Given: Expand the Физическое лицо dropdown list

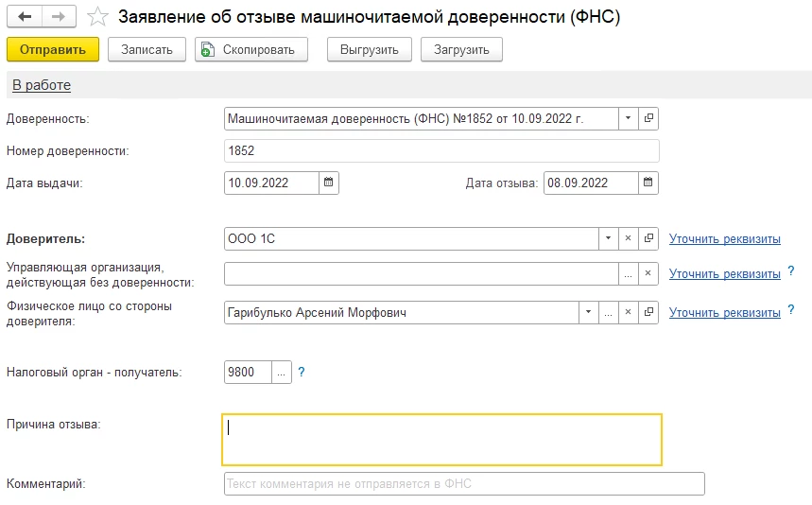Looking at the screenshot, I should pos(589,312).
